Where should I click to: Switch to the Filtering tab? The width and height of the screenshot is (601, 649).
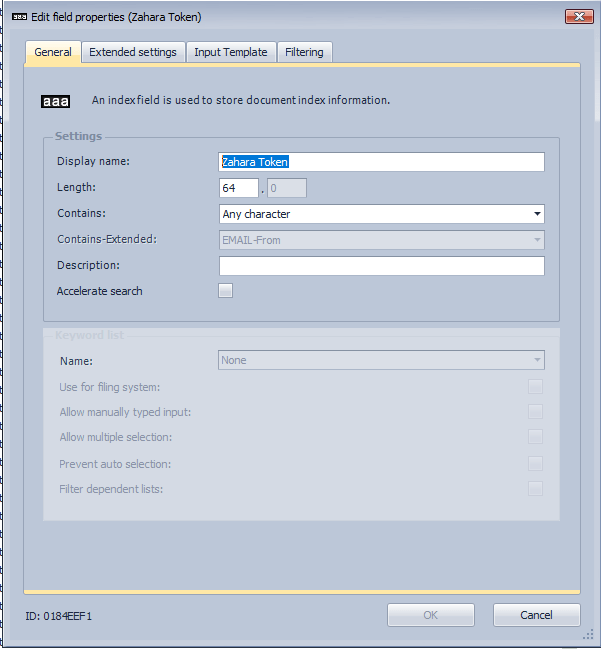[x=304, y=52]
